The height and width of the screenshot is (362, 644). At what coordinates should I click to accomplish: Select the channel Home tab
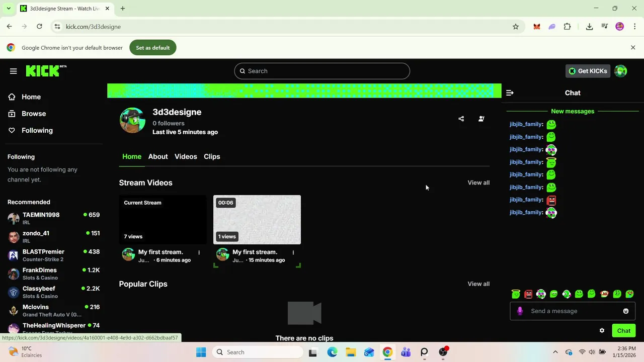(x=132, y=156)
